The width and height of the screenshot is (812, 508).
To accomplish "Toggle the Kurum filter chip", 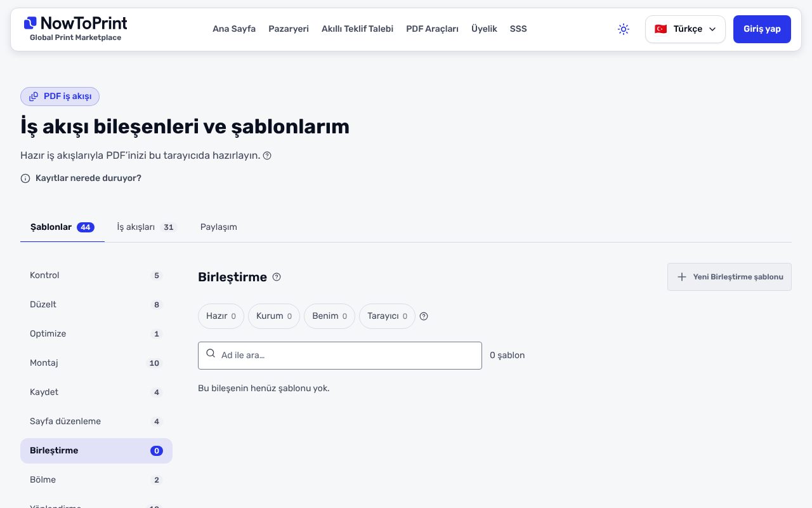I will [274, 316].
